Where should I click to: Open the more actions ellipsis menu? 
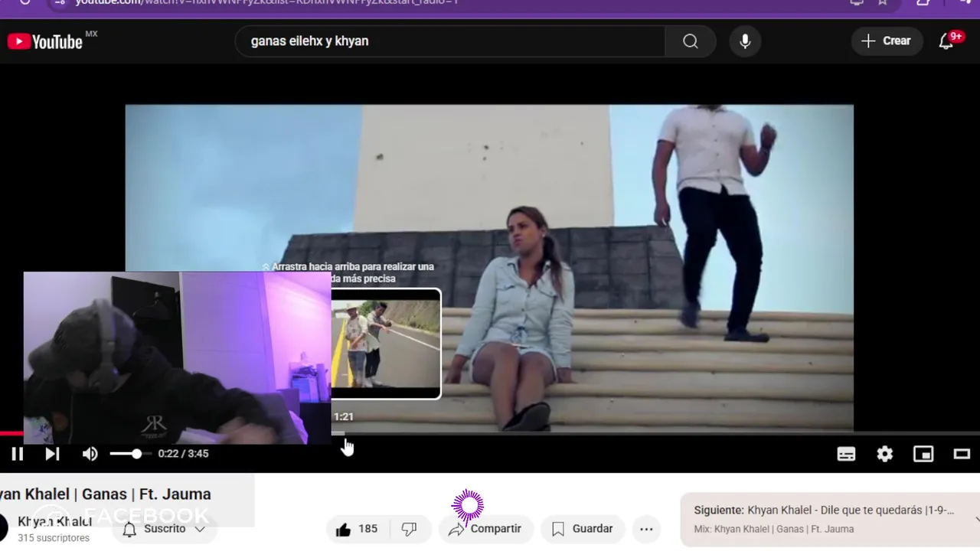click(646, 529)
